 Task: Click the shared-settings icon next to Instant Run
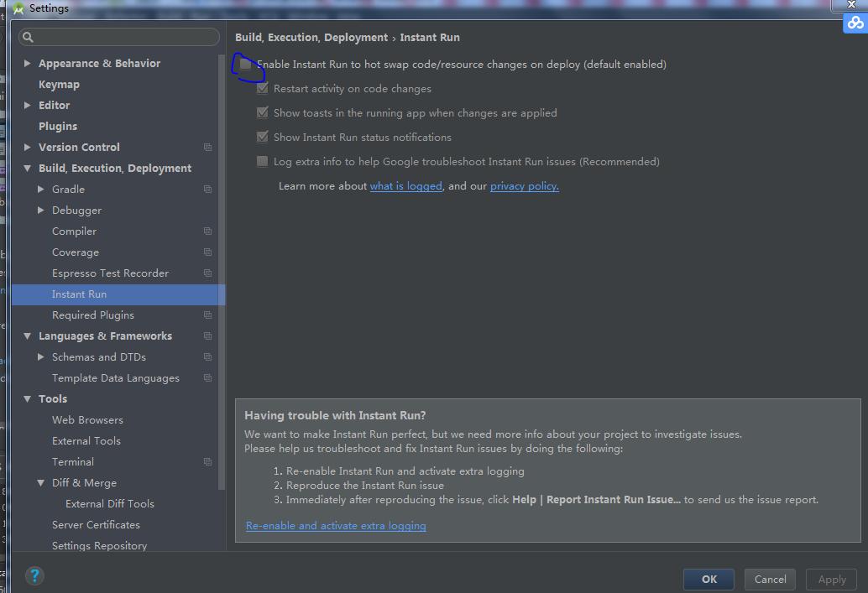click(207, 294)
